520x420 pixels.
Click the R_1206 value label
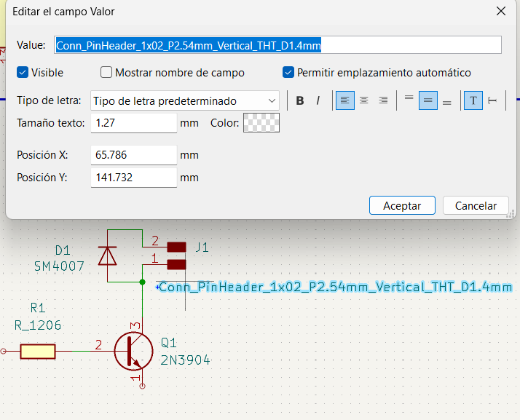click(38, 325)
